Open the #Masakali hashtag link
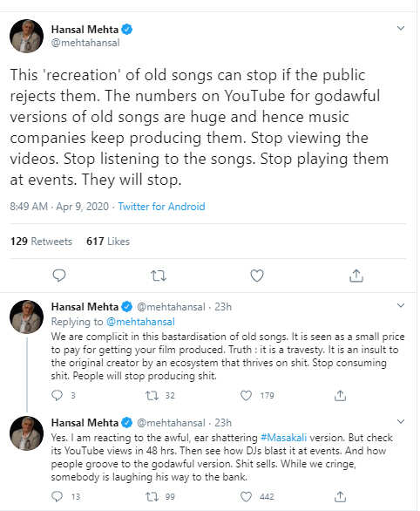Screen dimensions: 420x511 click(x=283, y=438)
